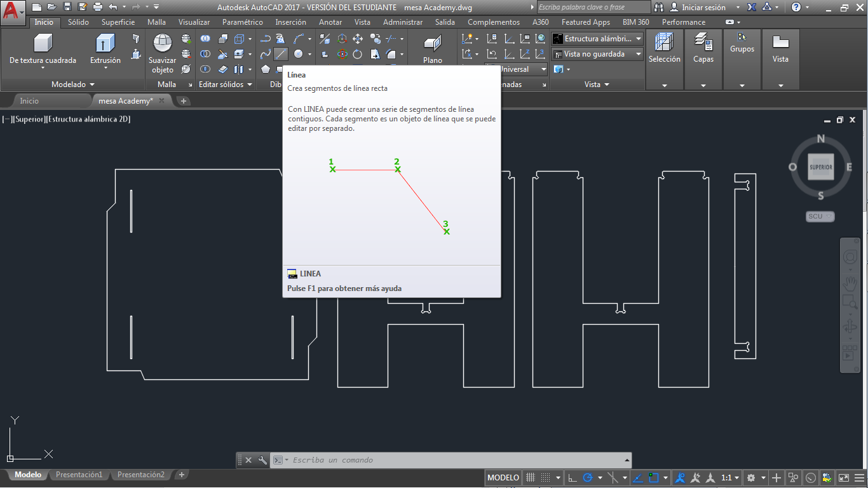Expand the Vista panel title dropdown
868x488 pixels.
(597, 84)
